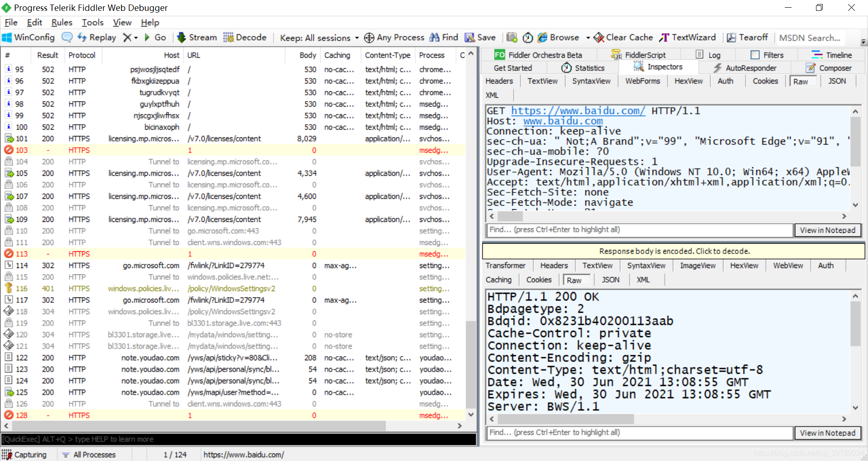The width and height of the screenshot is (868, 461).
Task: Click the All Processes status filter
Action: point(89,455)
